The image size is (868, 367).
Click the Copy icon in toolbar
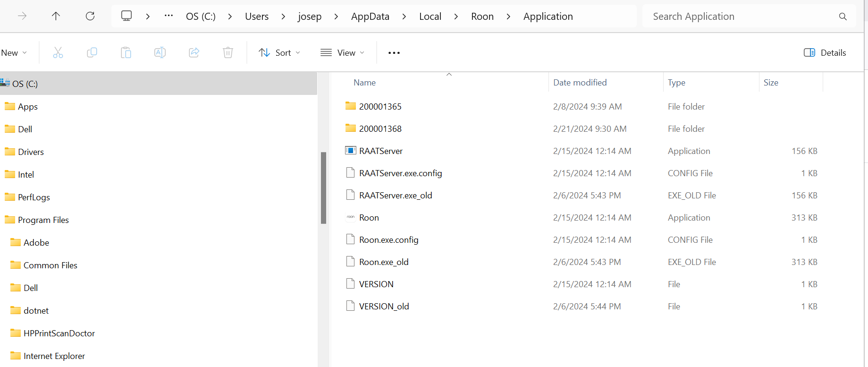(x=92, y=52)
